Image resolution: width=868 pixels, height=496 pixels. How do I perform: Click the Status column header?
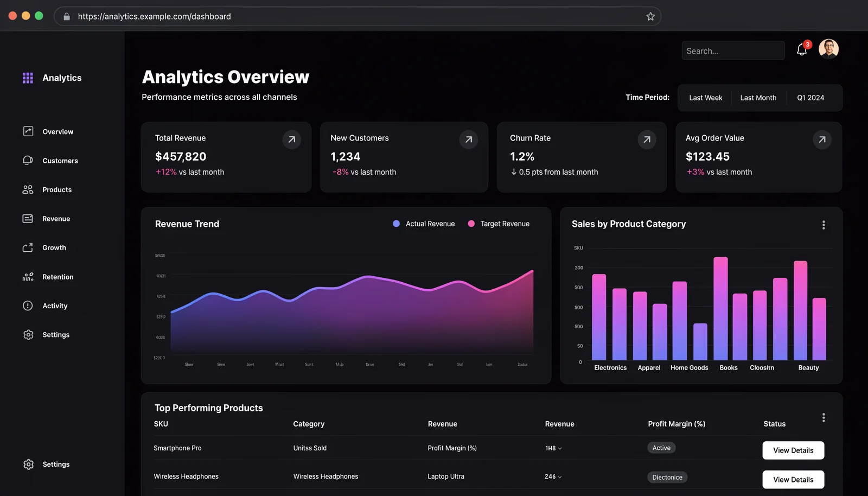(774, 424)
